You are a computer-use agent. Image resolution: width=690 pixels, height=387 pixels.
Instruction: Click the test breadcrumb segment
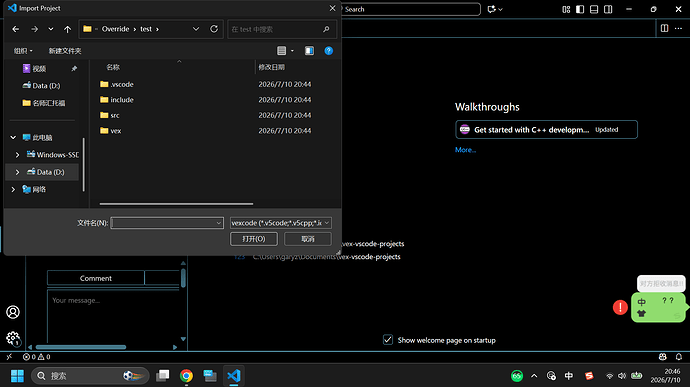[x=146, y=29]
